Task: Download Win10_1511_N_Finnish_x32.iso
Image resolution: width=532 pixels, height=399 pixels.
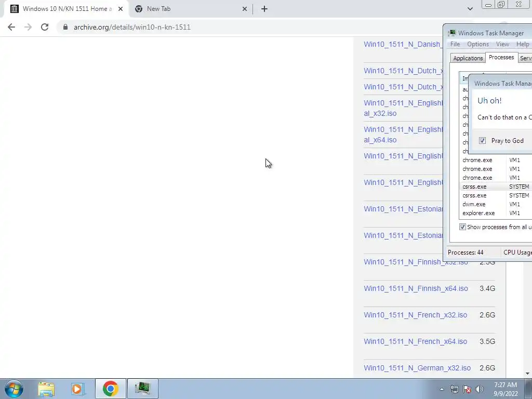Action: pyautogui.click(x=416, y=262)
